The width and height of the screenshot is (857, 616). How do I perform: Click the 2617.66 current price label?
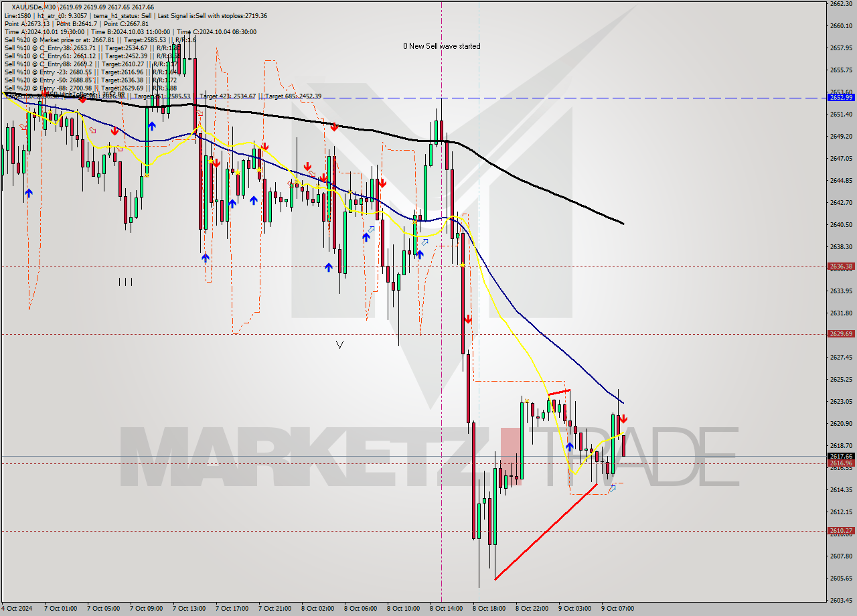tap(840, 457)
